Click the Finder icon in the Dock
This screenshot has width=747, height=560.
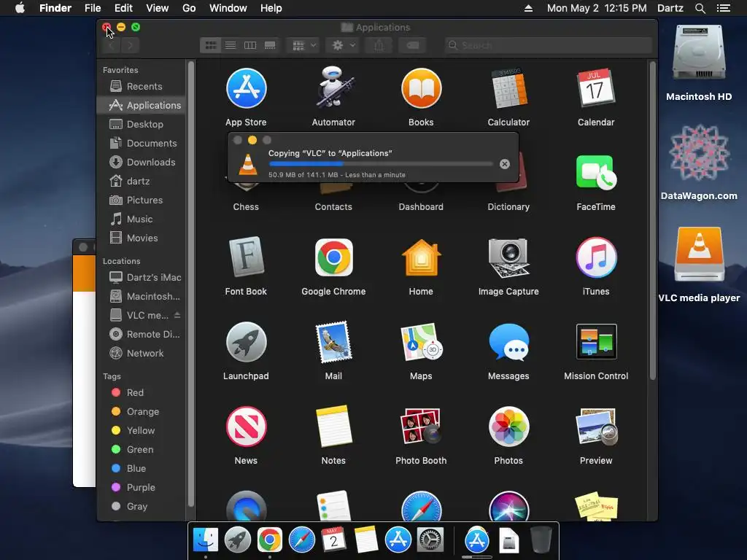[206, 540]
